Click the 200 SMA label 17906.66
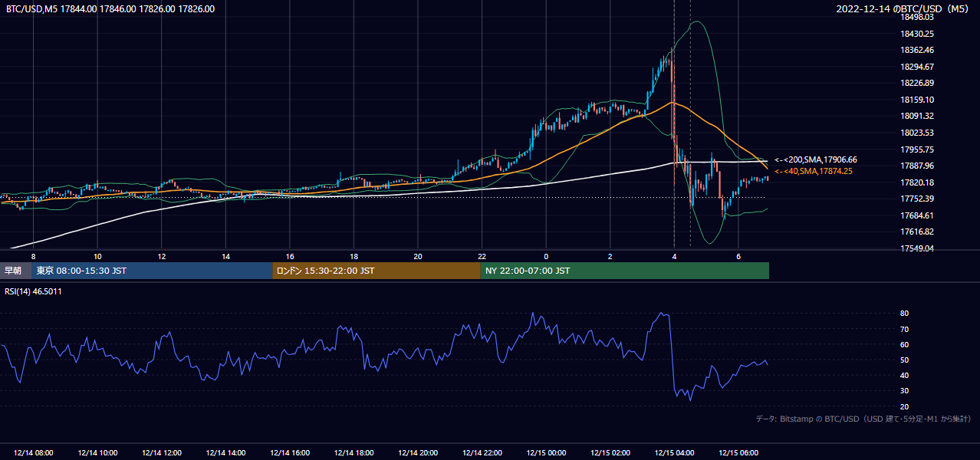The image size is (980, 460). coord(816,159)
